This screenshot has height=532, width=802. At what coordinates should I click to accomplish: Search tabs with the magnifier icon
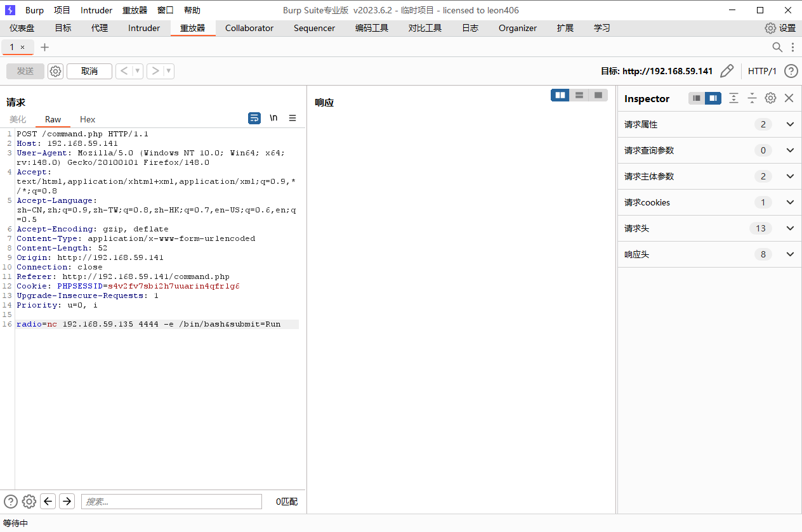[x=777, y=47]
